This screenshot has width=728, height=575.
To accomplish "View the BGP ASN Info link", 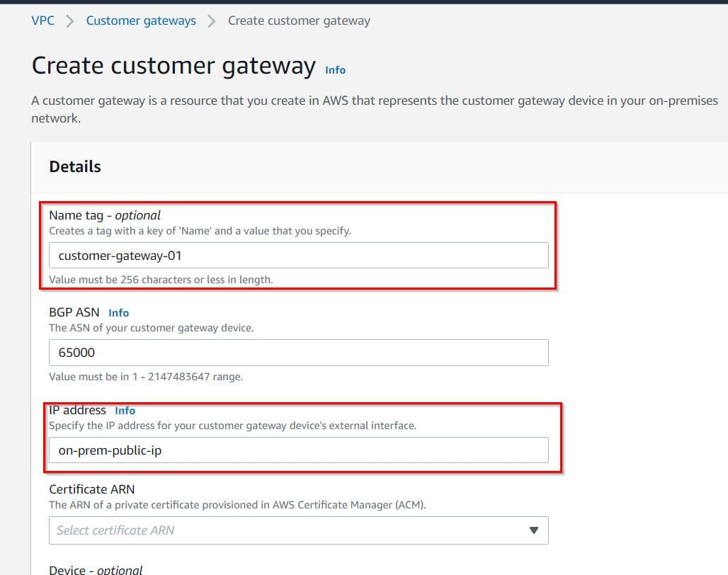I will point(118,312).
